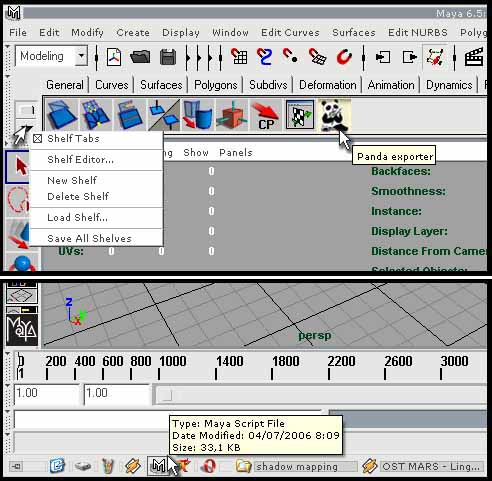
Task: Click the Maya logo panel icon
Action: point(22,330)
